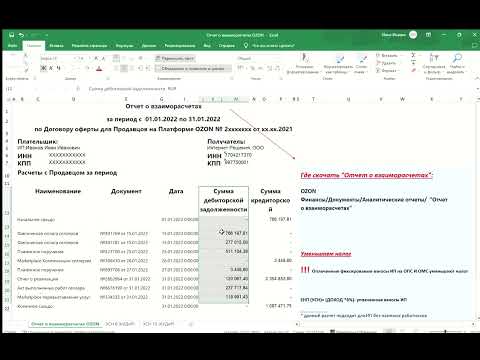Open the Page Layout ribbon tab
The width and height of the screenshot is (480, 360).
point(89,46)
